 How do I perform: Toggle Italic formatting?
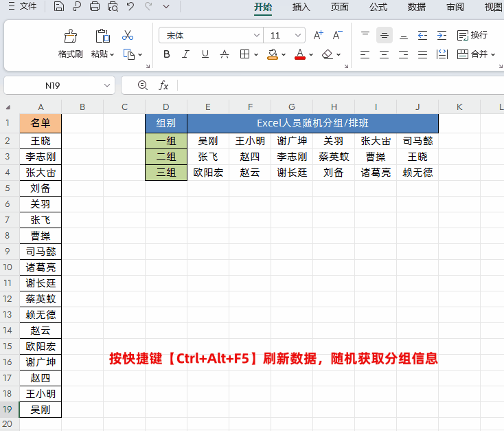pos(186,54)
